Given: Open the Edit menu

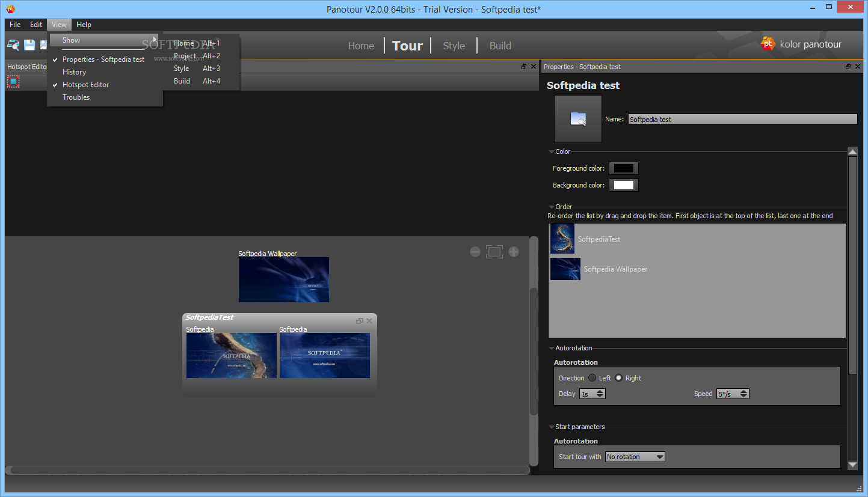Looking at the screenshot, I should pyautogui.click(x=36, y=25).
